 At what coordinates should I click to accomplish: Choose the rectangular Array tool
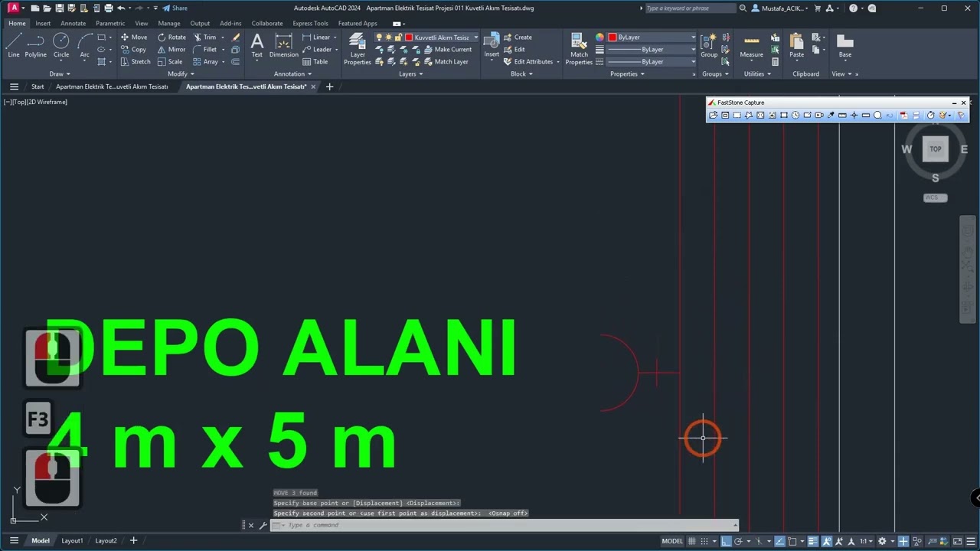pos(205,61)
